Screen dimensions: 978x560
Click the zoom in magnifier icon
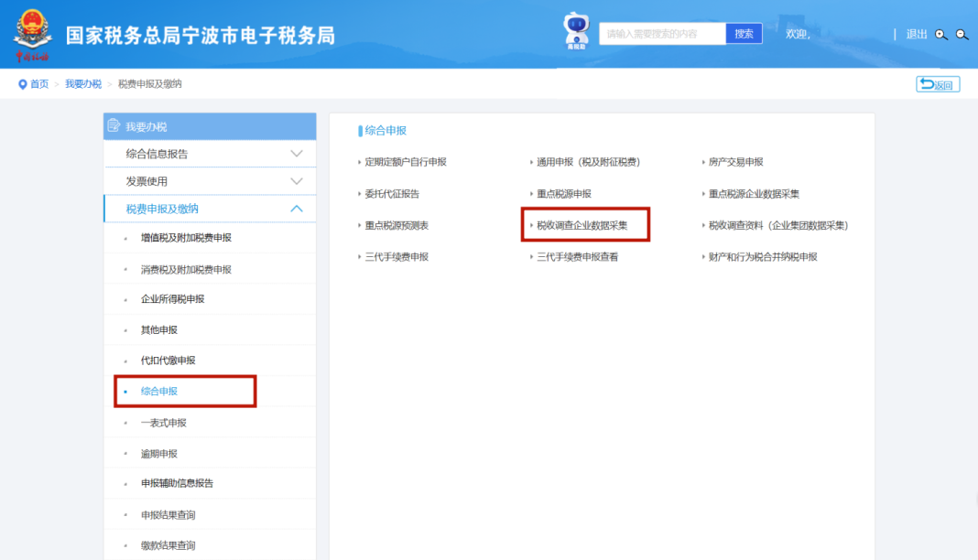[x=940, y=35]
